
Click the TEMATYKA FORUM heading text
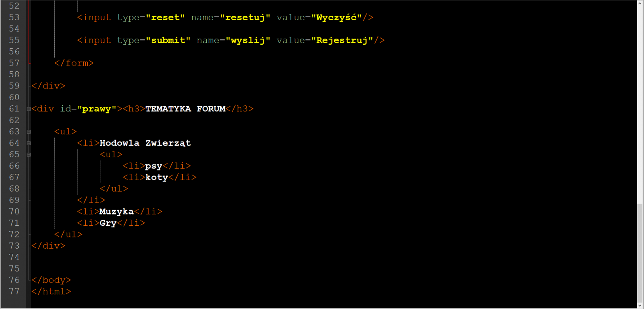point(185,109)
